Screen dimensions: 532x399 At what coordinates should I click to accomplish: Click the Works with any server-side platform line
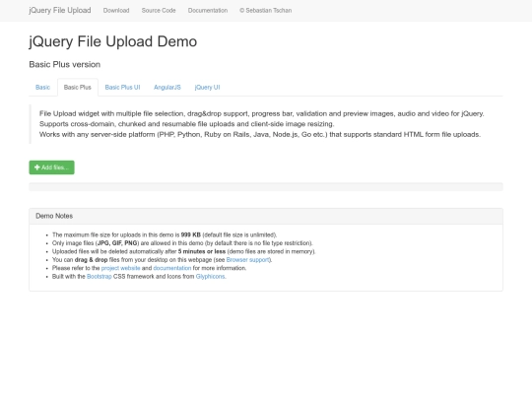pyautogui.click(x=260, y=134)
